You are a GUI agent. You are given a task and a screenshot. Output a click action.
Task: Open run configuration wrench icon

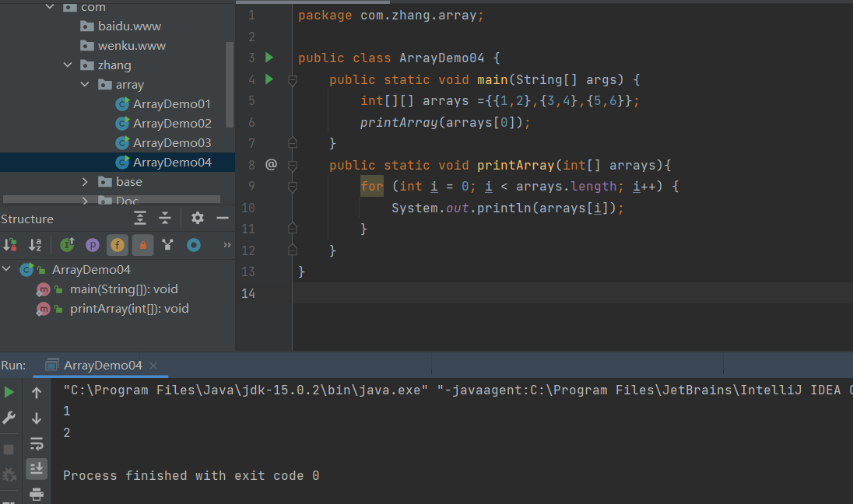point(9,418)
